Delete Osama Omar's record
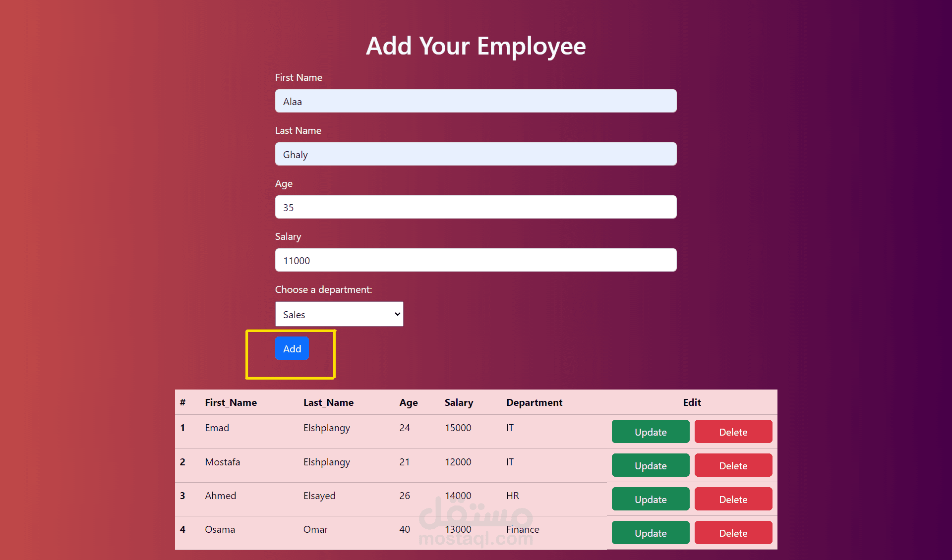 (x=733, y=533)
